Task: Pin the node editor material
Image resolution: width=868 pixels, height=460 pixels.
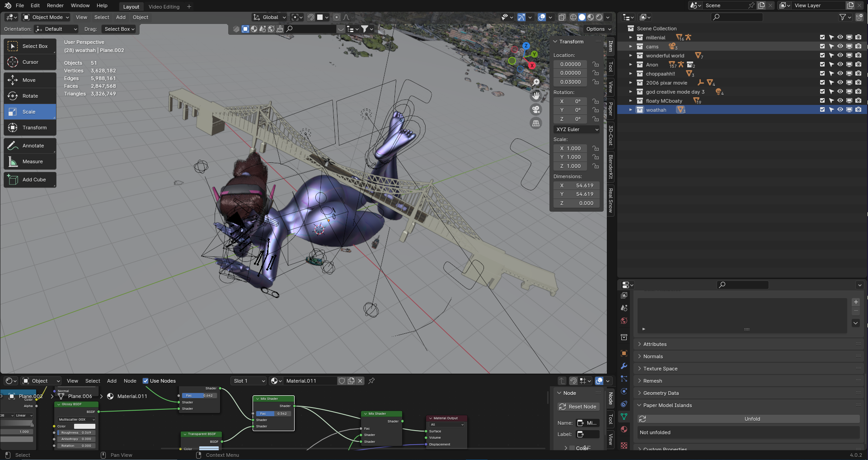Action: pyautogui.click(x=371, y=381)
